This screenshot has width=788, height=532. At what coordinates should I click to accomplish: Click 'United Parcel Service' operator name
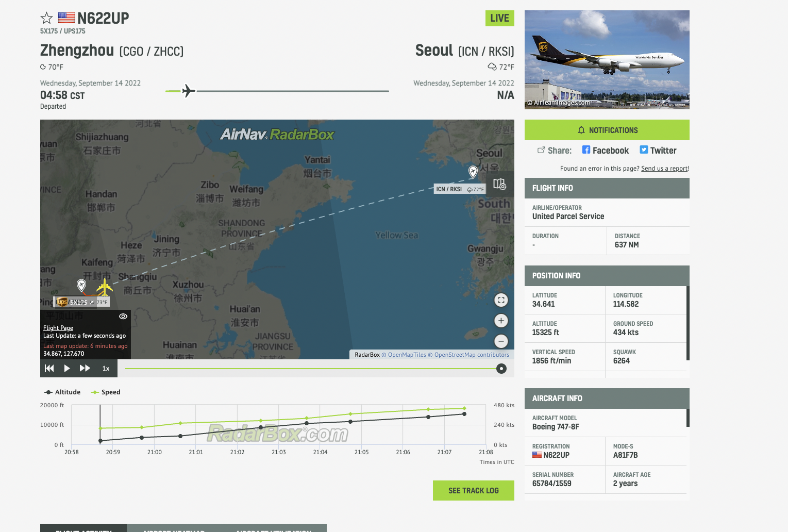[568, 217]
